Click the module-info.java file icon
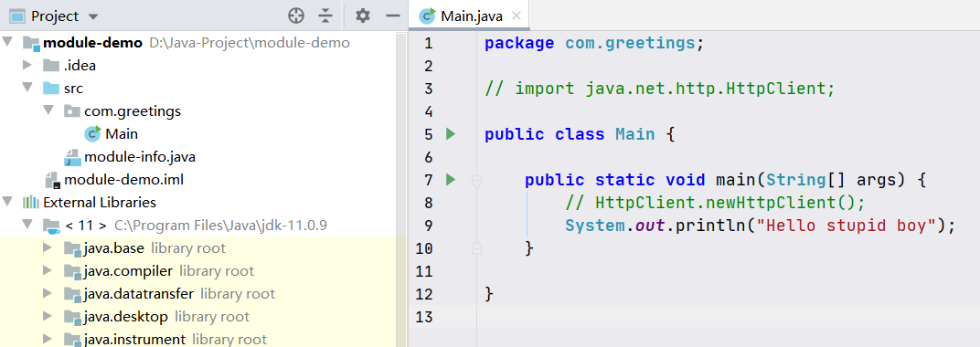The height and width of the screenshot is (347, 980). [x=72, y=157]
